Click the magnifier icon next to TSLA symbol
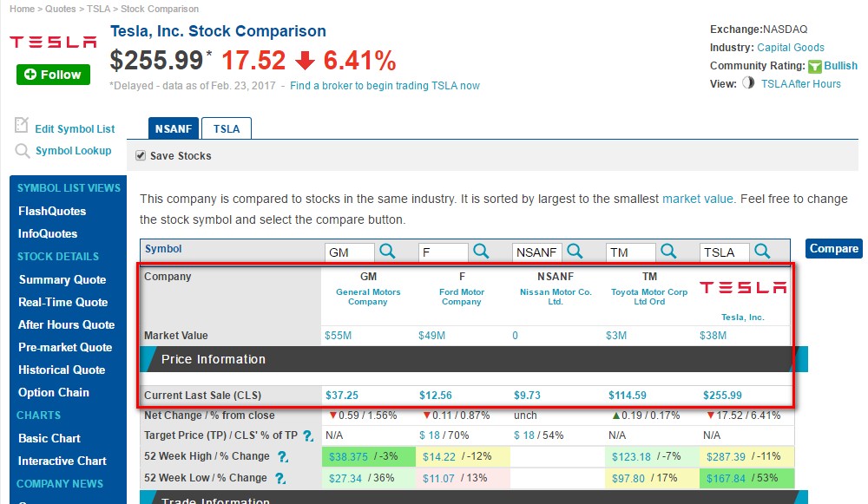This screenshot has height=504, width=868. click(x=762, y=252)
